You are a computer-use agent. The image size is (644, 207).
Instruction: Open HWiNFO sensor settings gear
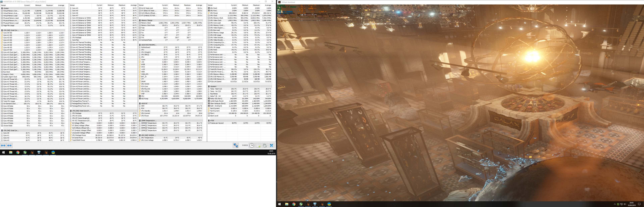point(265,145)
